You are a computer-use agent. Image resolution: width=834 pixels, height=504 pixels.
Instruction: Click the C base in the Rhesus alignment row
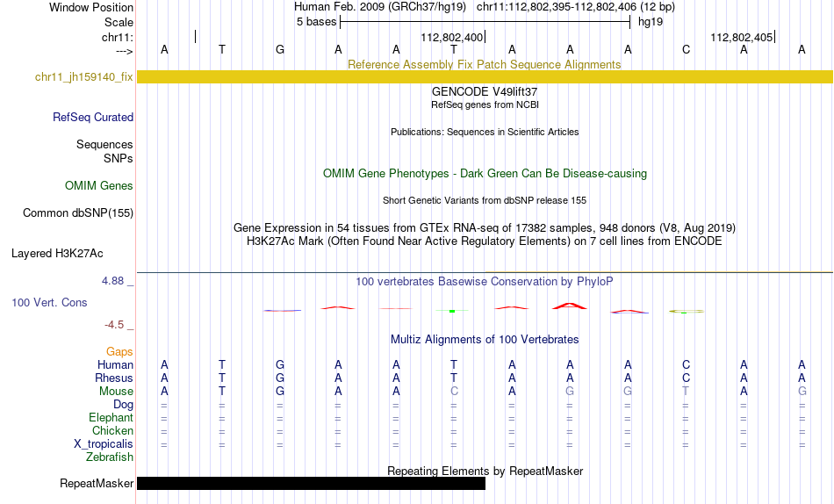687,378
